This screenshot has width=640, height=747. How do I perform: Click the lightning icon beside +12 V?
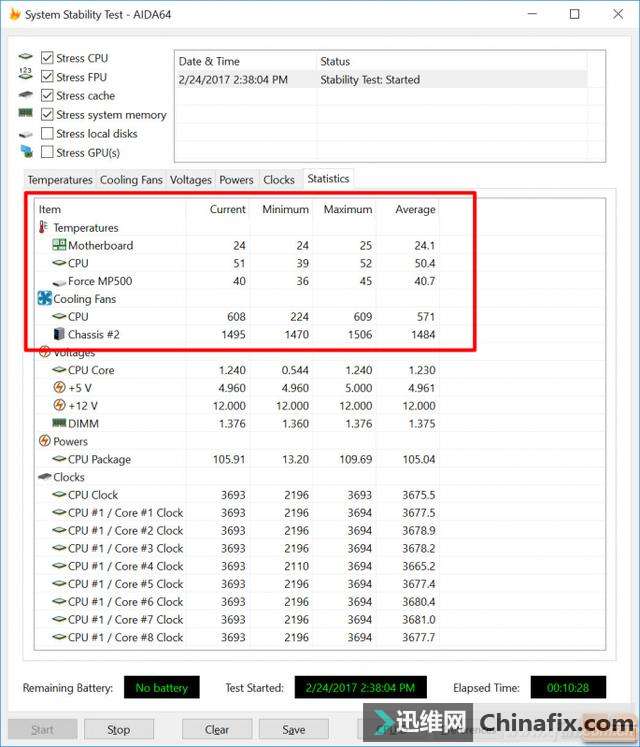59,405
